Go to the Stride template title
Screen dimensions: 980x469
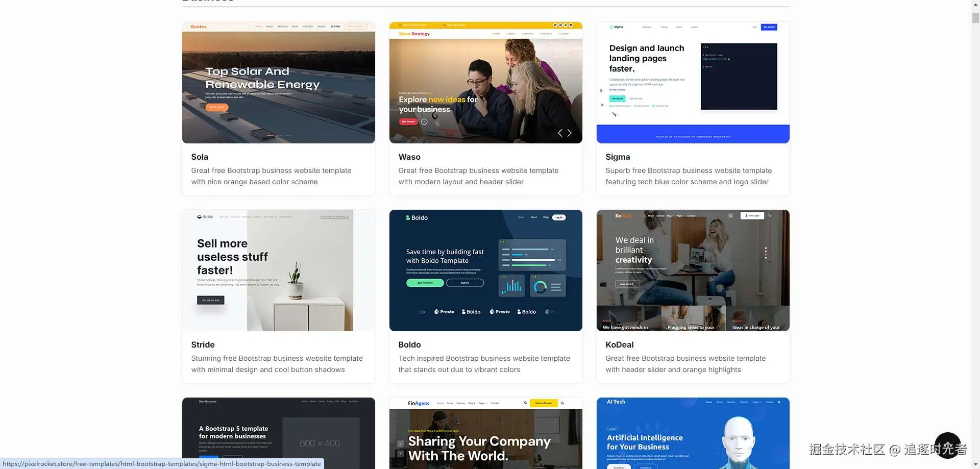(x=203, y=345)
